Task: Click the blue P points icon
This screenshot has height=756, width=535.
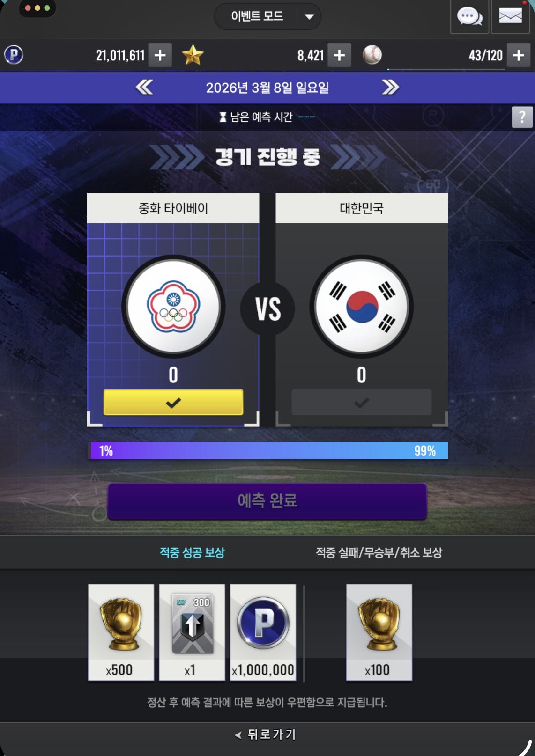Action: click(x=14, y=55)
